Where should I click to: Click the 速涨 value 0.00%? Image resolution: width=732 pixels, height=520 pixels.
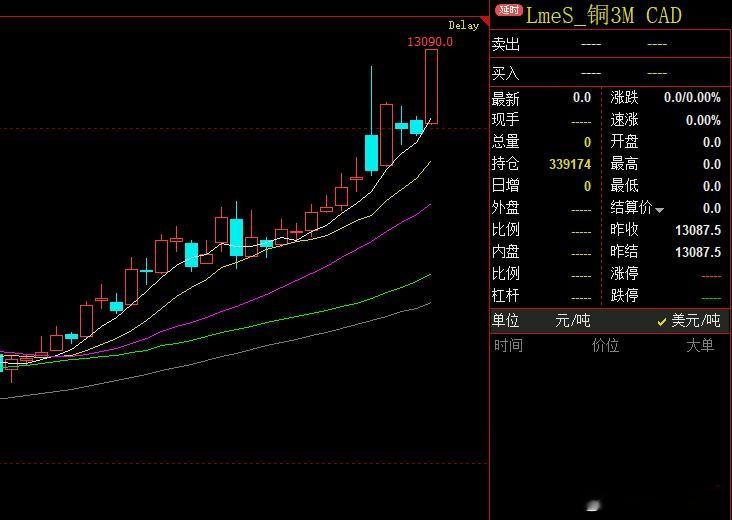pyautogui.click(x=703, y=120)
